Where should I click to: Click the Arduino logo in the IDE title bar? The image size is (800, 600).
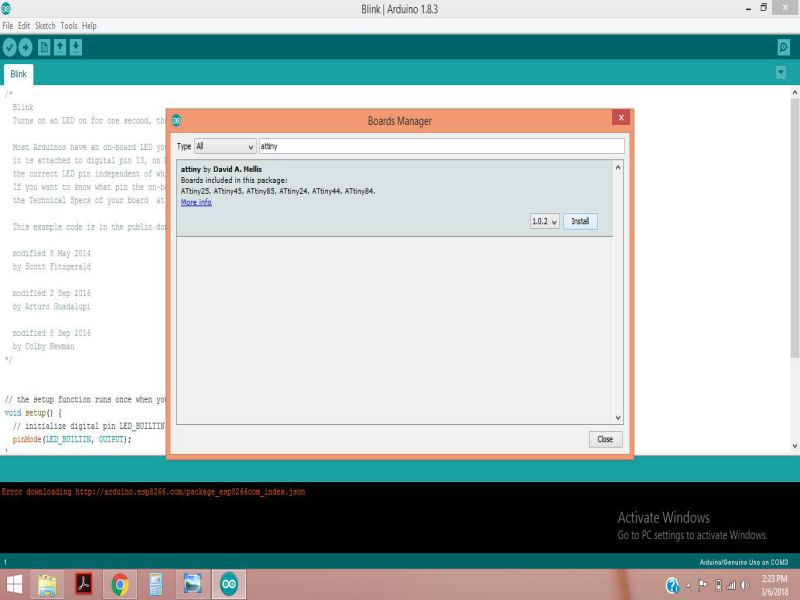[6, 8]
